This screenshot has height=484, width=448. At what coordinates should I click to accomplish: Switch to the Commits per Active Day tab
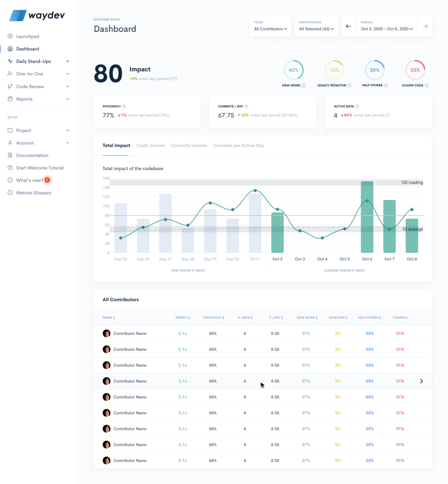coord(238,145)
